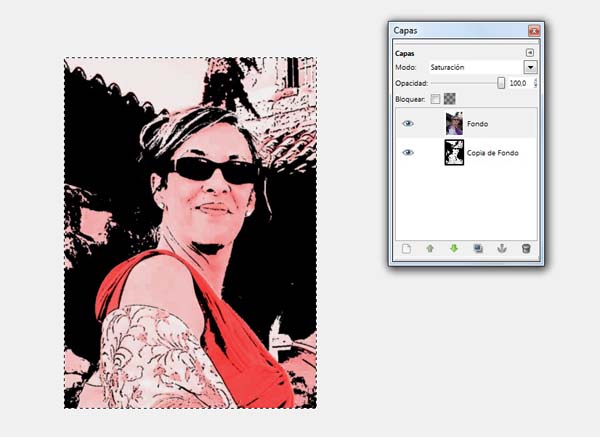Hide the Copia de Fondo layer
Image resolution: width=600 pixels, height=437 pixels.
[x=408, y=152]
